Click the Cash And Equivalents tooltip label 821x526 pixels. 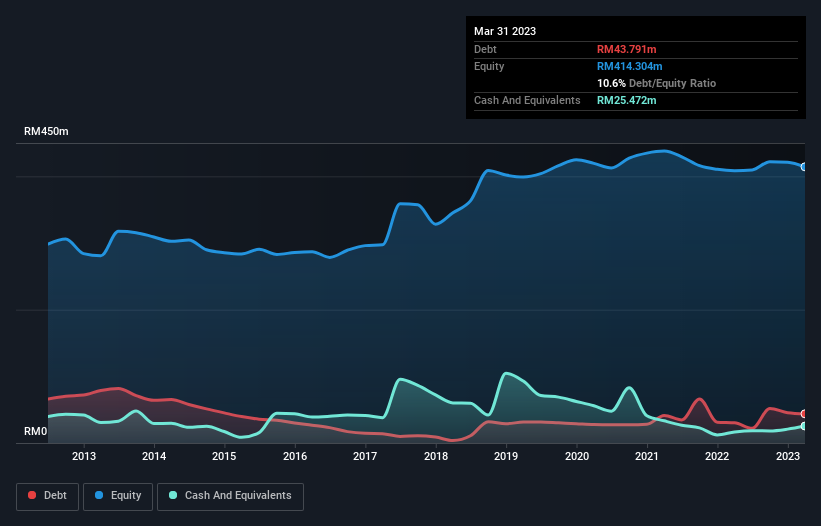(527, 100)
